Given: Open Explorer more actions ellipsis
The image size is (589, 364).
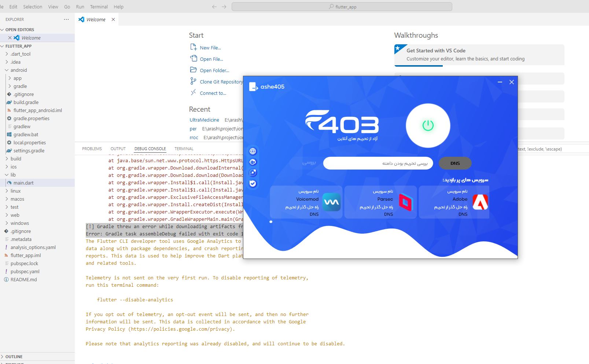Looking at the screenshot, I should [66, 19].
